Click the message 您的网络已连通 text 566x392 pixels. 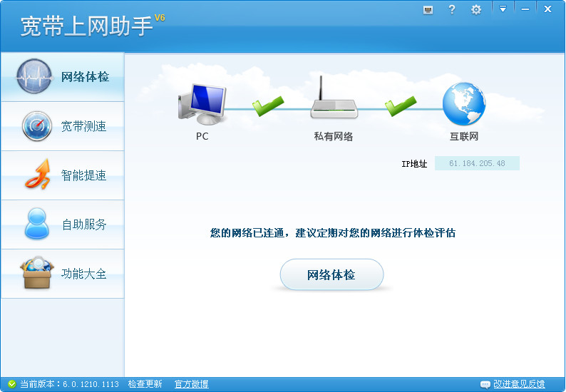(x=248, y=233)
